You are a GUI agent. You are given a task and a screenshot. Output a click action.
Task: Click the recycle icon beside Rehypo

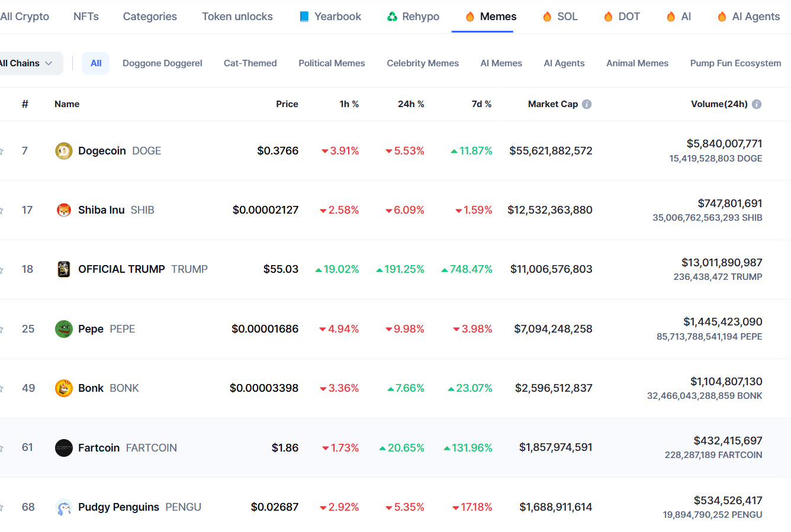(392, 17)
